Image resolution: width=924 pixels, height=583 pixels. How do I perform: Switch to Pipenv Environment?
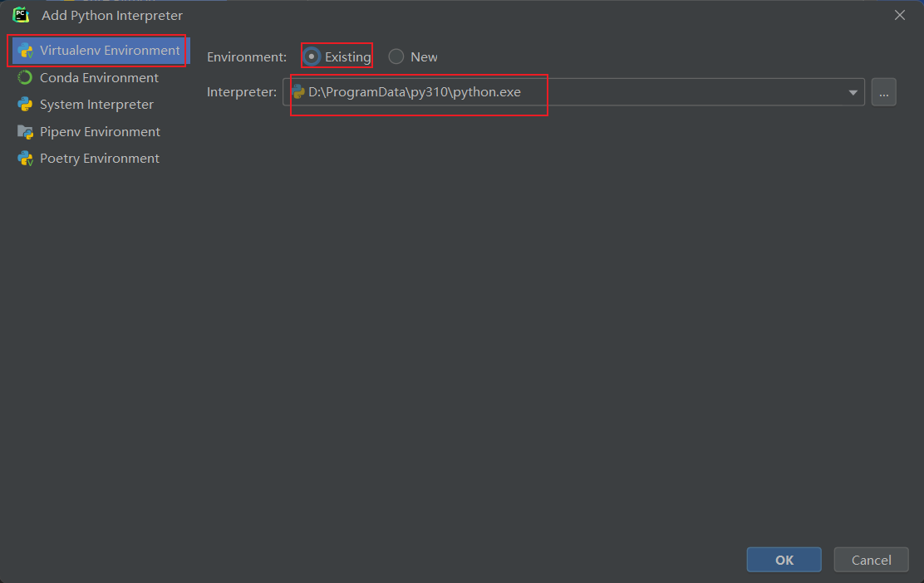coord(100,132)
